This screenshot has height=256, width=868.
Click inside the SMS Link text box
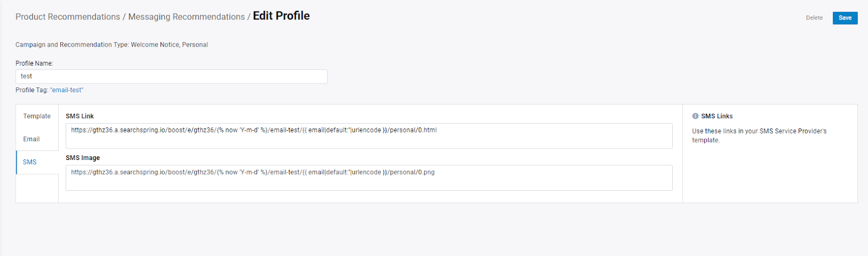coord(369,136)
